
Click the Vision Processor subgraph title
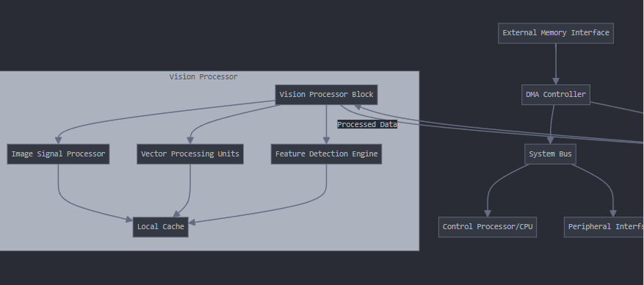click(203, 77)
